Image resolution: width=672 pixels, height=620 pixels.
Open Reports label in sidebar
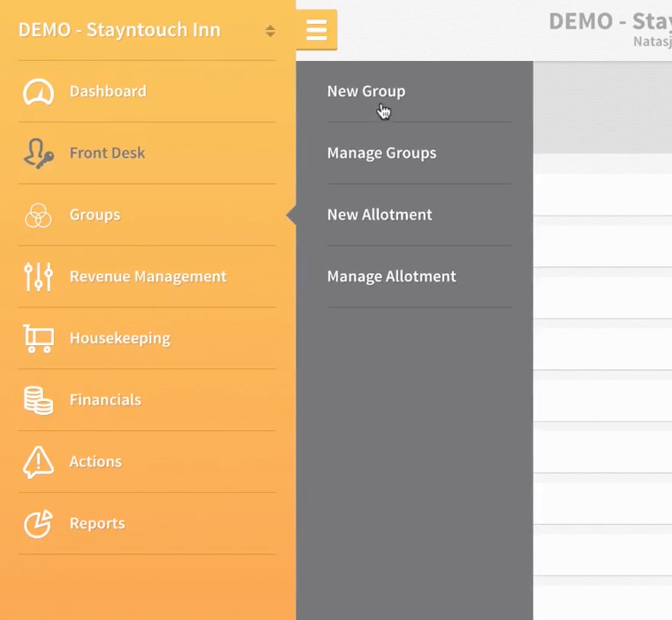coord(97,523)
